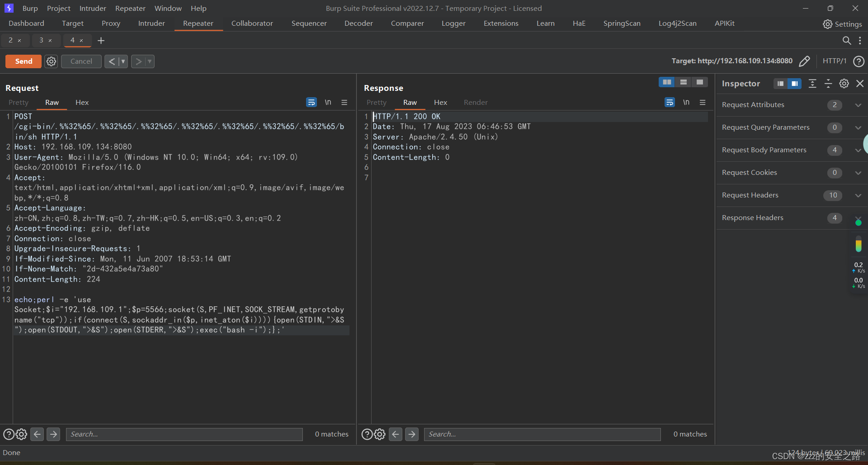Click the Cancel button

coord(81,61)
